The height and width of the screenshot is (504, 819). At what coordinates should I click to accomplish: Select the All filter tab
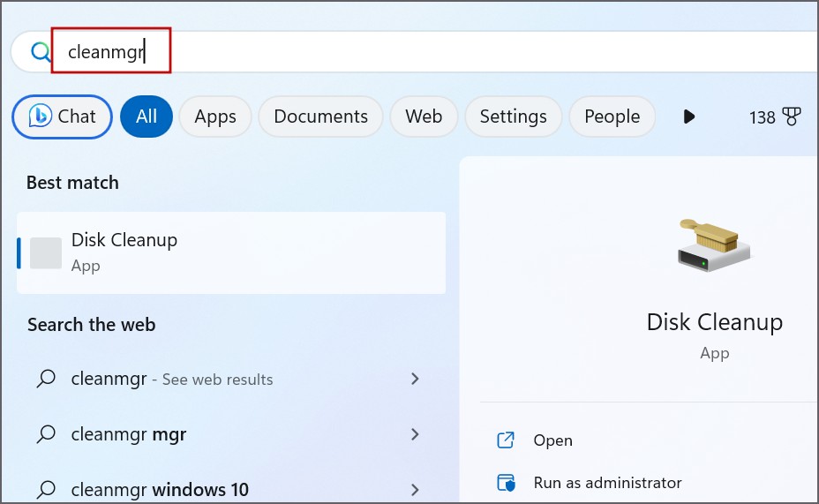[x=147, y=117]
